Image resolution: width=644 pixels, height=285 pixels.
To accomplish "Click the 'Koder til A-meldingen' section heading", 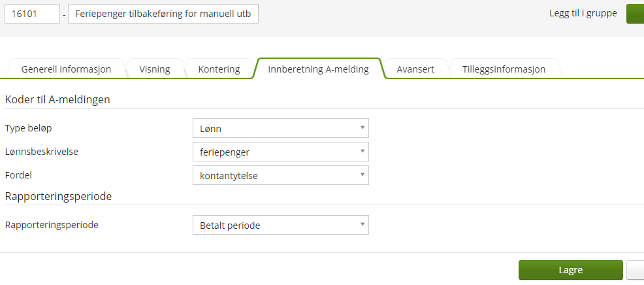I will [57, 99].
